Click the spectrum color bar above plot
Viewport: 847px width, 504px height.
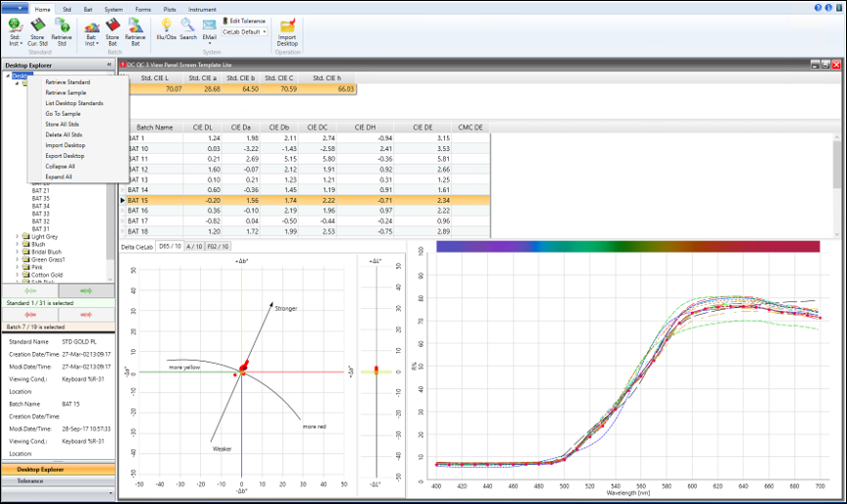[627, 247]
